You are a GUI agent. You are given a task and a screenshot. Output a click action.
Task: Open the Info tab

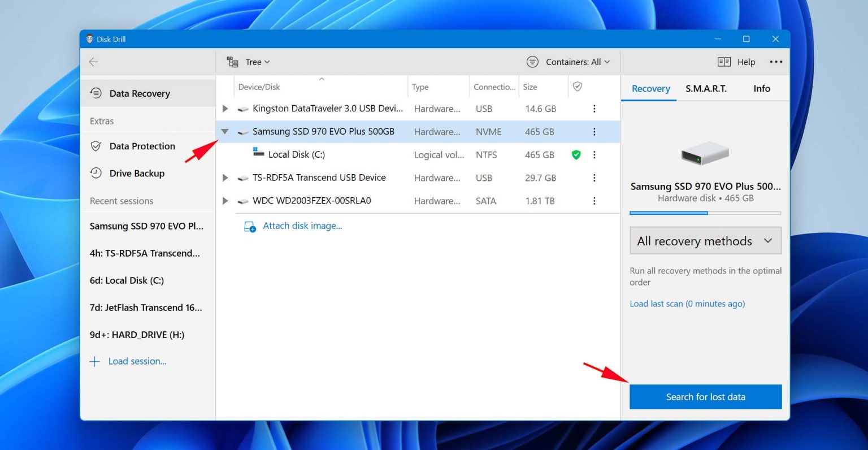click(x=761, y=89)
